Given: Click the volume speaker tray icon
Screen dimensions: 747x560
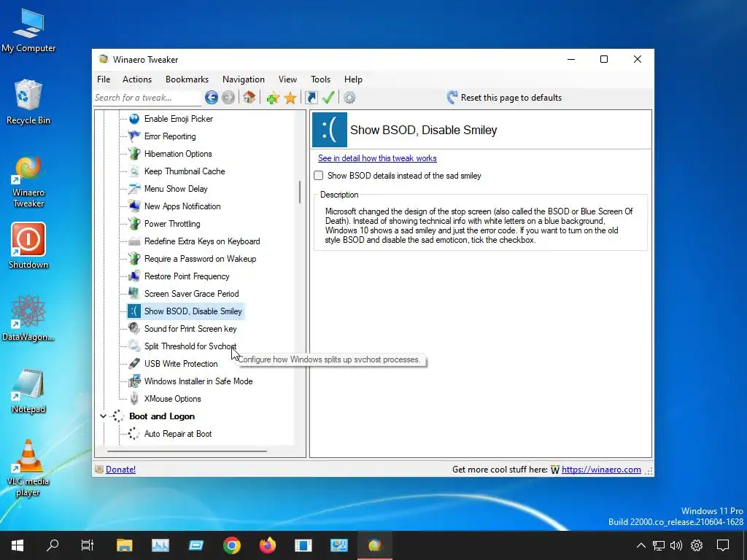Looking at the screenshot, I should (x=676, y=545).
